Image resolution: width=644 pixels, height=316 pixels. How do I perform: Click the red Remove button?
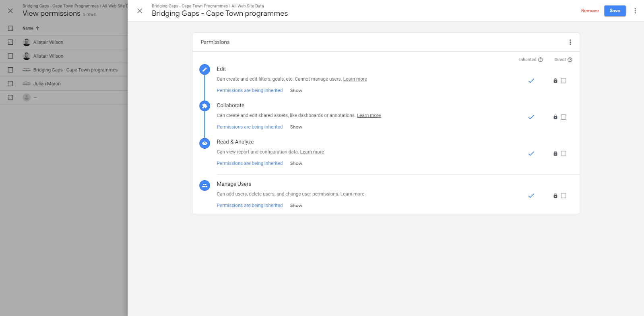click(x=590, y=11)
